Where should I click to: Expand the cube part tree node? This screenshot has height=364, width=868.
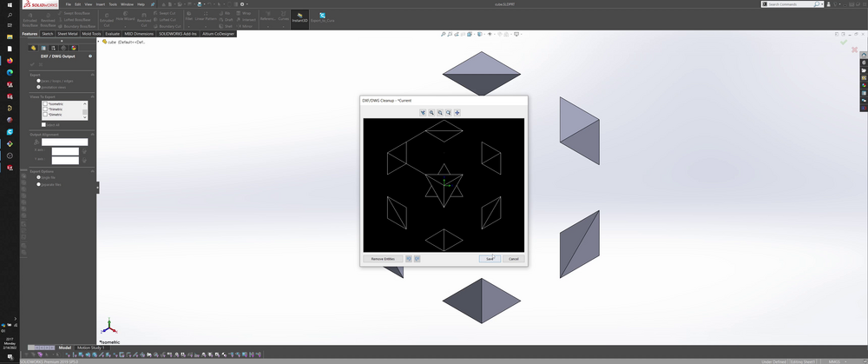click(x=99, y=41)
